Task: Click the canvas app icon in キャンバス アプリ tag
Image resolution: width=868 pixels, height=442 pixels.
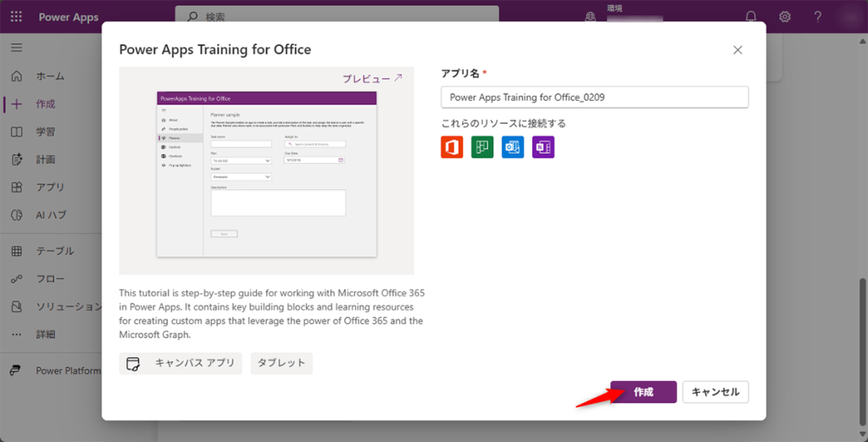Action: click(133, 364)
